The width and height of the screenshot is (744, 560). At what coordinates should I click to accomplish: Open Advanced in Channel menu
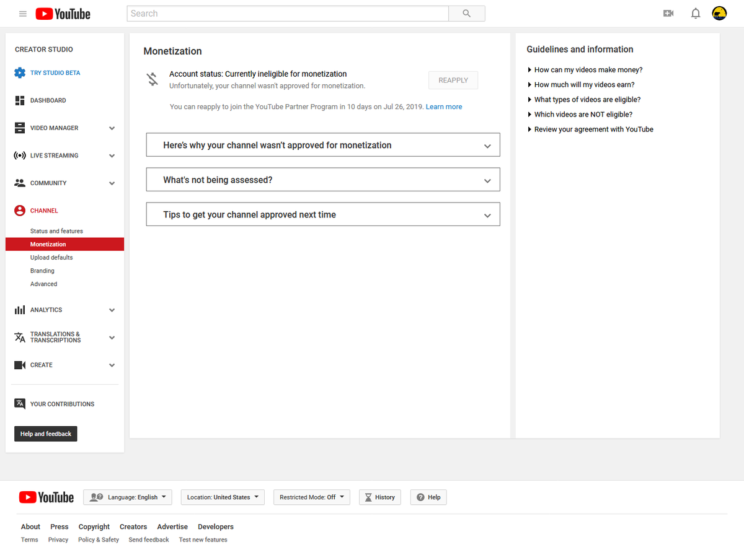coord(43,284)
